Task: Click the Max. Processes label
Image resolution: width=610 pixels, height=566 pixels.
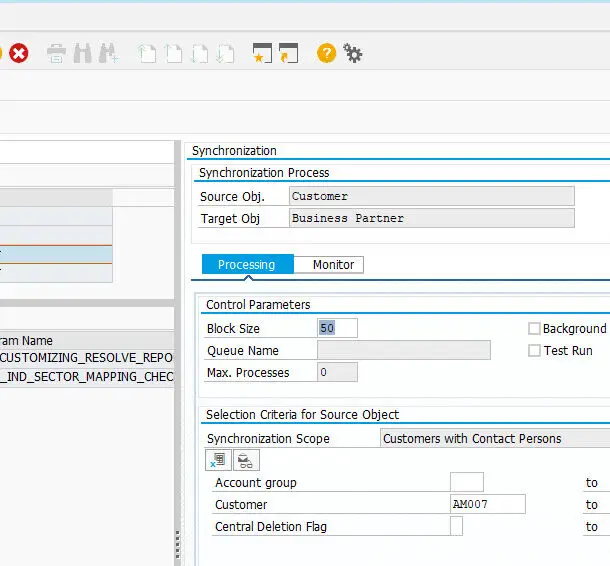Action: point(248,373)
